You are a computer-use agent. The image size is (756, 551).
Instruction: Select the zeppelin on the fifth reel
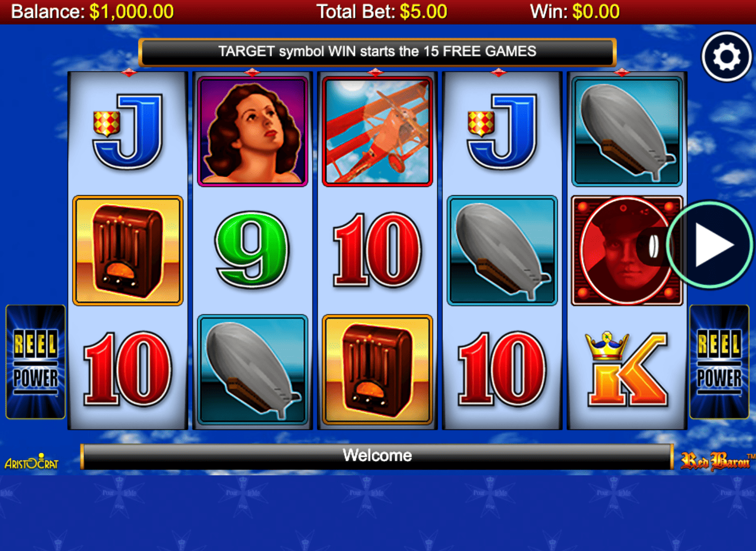[627, 131]
